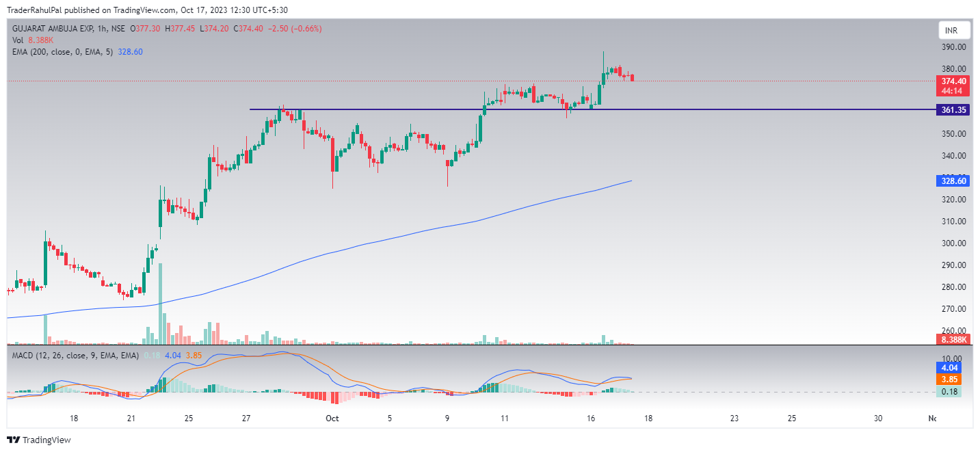Click the EMA value label 328.60 on price axis
Viewport: 980px width, 452px height.
point(953,181)
